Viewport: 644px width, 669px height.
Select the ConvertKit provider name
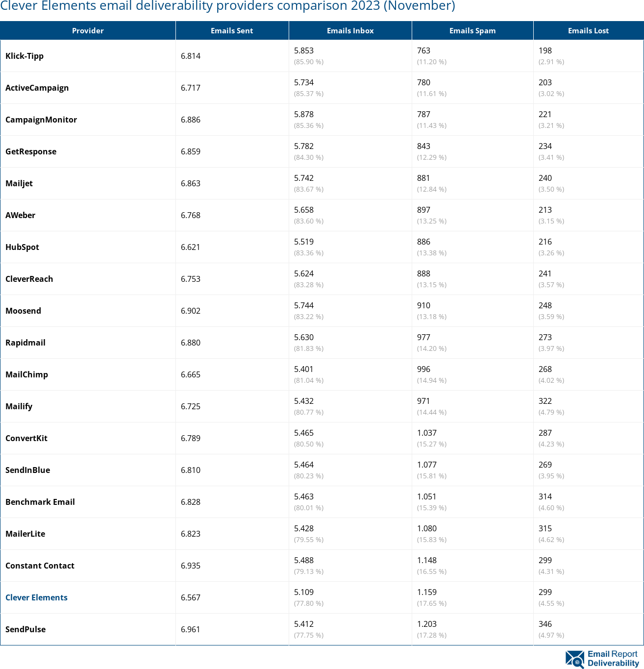26,438
